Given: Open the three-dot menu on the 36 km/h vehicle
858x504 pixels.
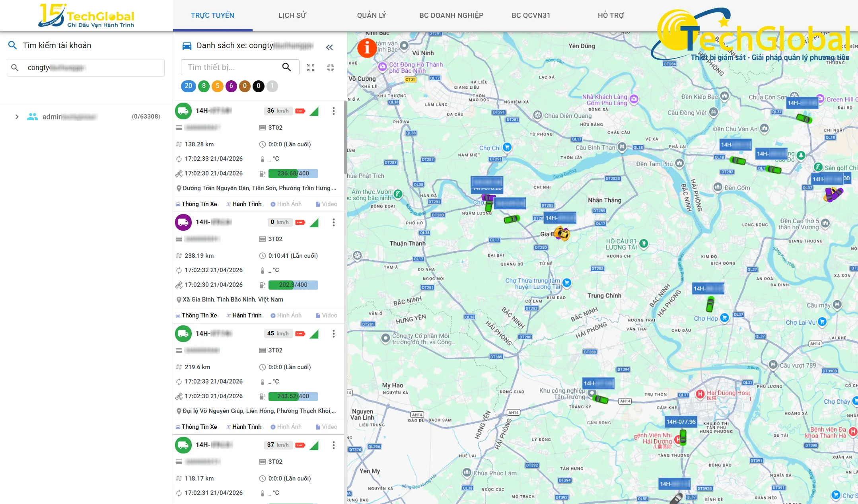Looking at the screenshot, I should 334,111.
